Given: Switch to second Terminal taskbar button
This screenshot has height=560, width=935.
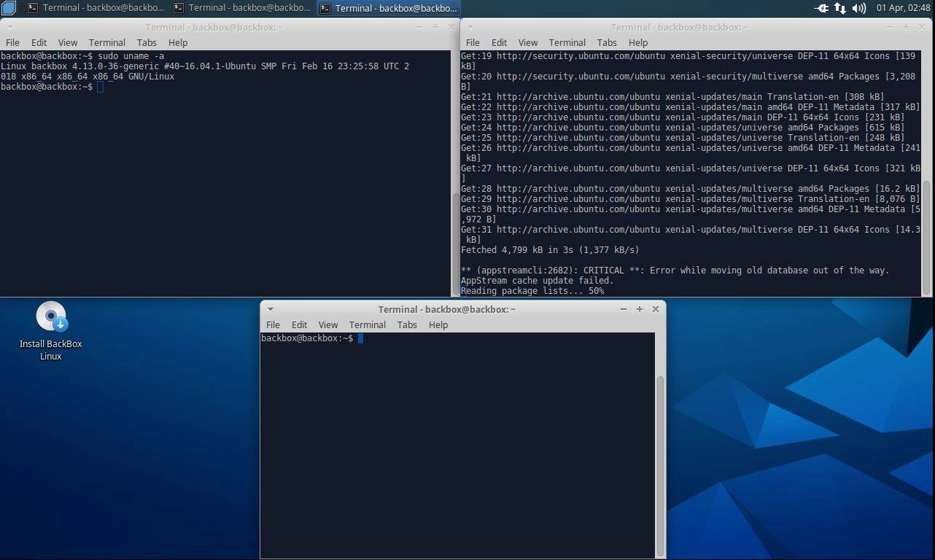Looking at the screenshot, I should point(241,8).
